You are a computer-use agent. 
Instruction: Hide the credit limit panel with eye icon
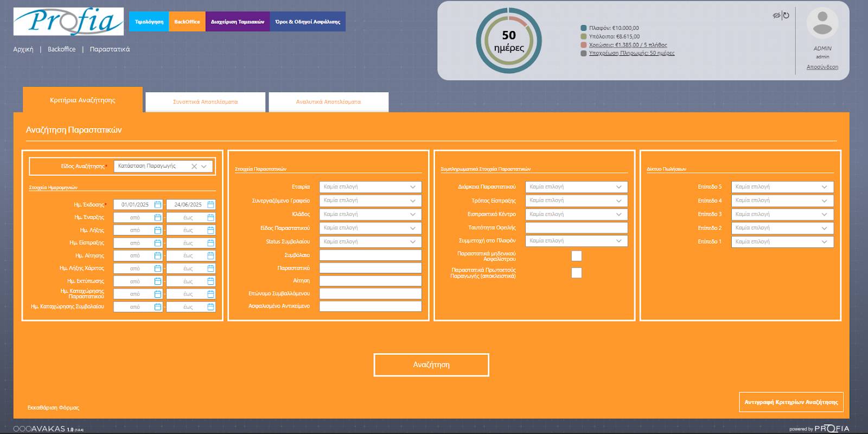click(776, 15)
